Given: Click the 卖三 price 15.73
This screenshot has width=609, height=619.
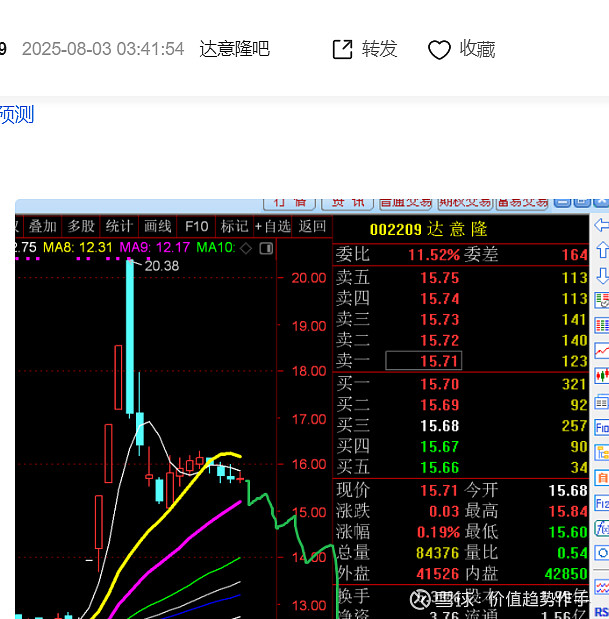Looking at the screenshot, I should (x=439, y=320).
